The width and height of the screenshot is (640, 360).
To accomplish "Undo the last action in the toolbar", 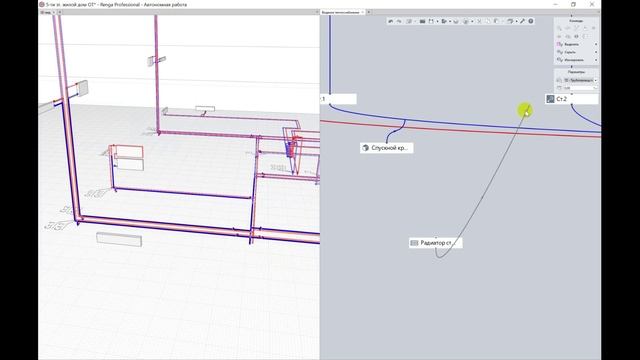I will click(391, 21).
